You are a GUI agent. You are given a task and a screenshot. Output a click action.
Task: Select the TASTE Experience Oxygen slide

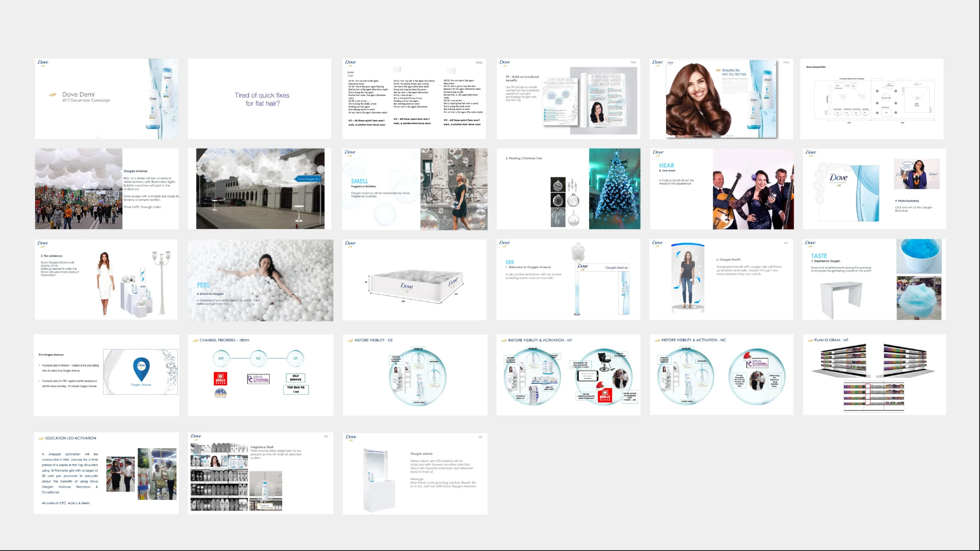[x=874, y=279]
